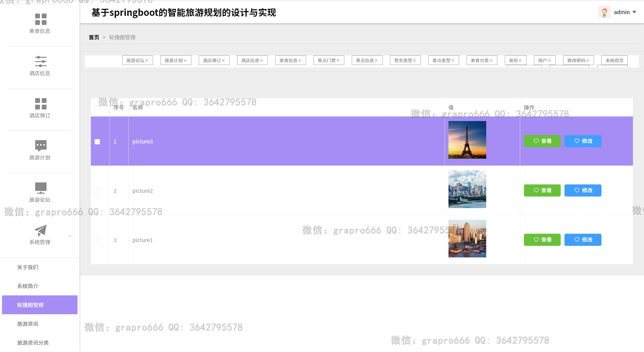Open the admin user dropdown arrow
Viewport: 644px width, 352px height.
tap(634, 12)
